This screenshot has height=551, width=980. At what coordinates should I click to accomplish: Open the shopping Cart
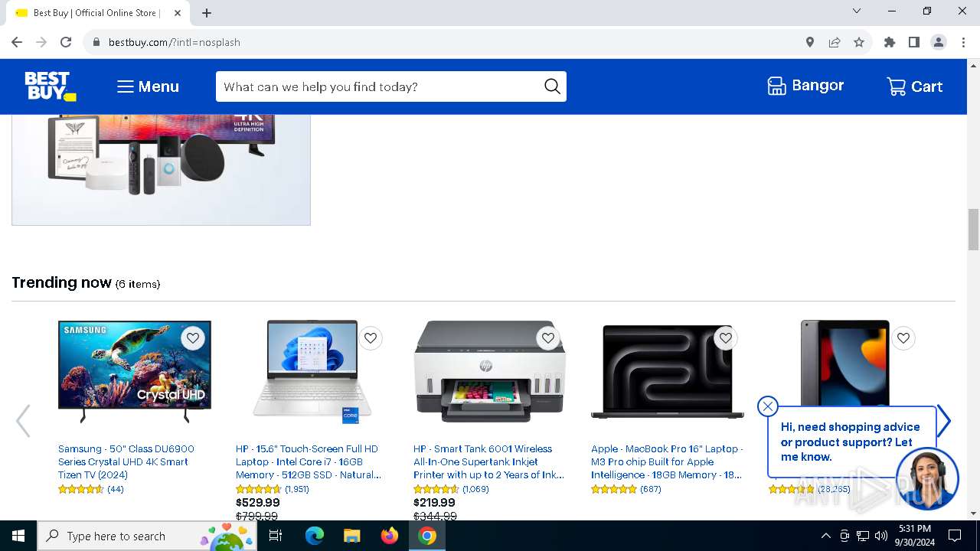[914, 86]
